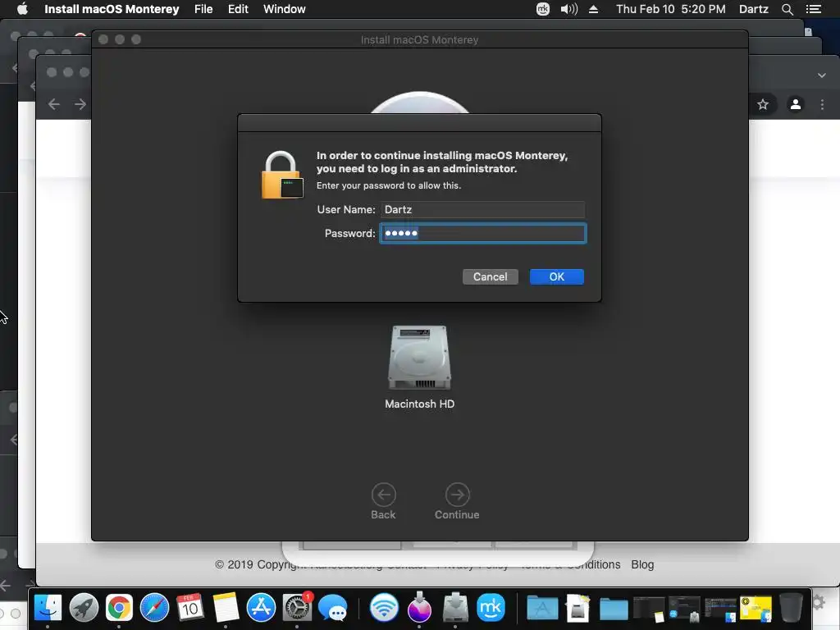Open the blue Downloads folder in Dock

[x=614, y=609]
